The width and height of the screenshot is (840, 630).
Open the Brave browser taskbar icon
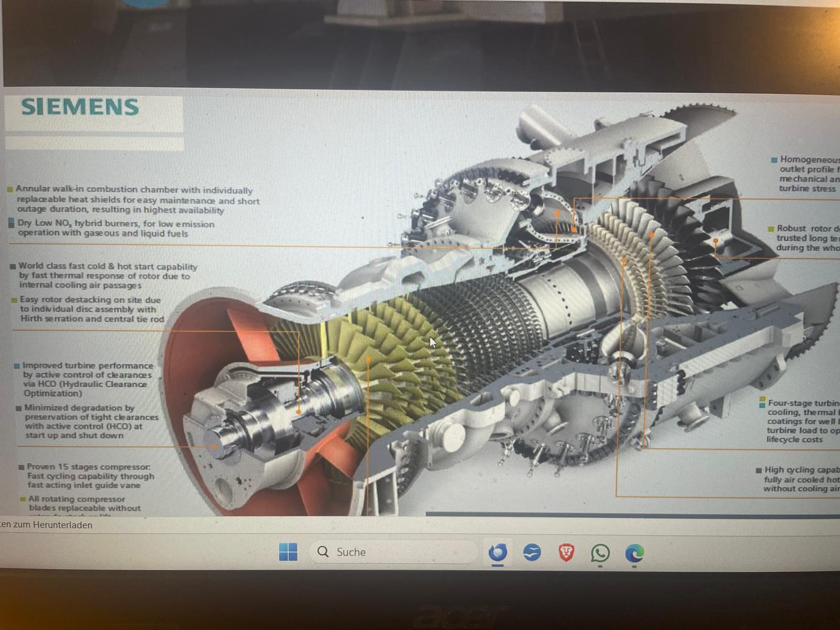tap(566, 552)
